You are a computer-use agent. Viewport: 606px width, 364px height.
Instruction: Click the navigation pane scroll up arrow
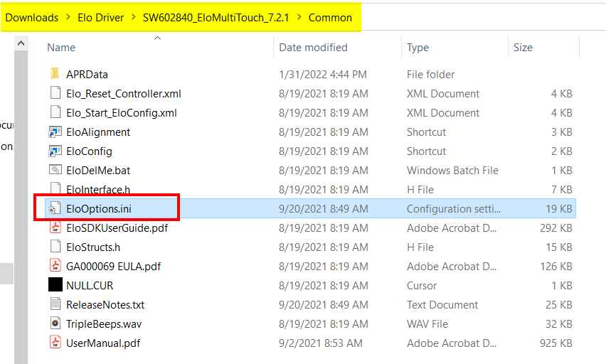[21, 43]
